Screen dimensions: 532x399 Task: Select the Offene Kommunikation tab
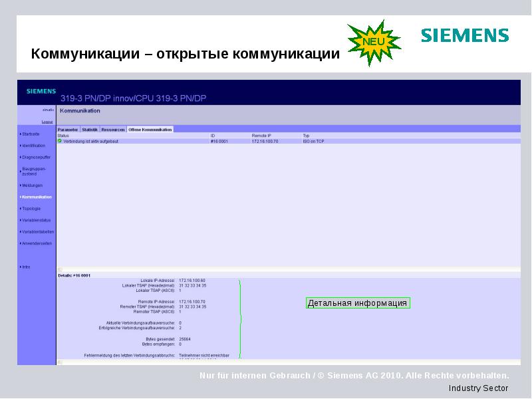pyautogui.click(x=150, y=128)
